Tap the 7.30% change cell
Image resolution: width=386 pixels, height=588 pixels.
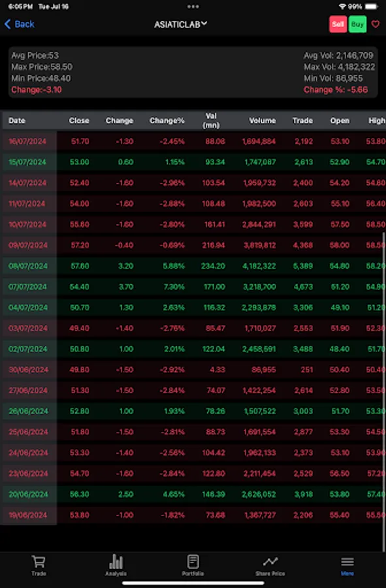(174, 287)
